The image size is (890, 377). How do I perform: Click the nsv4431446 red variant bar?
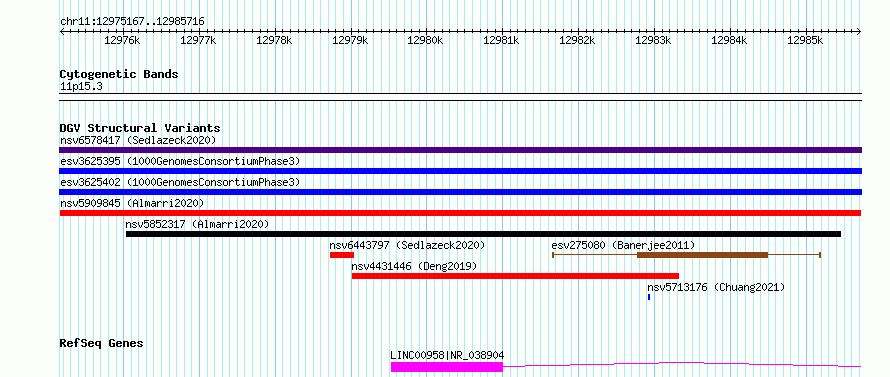point(515,276)
